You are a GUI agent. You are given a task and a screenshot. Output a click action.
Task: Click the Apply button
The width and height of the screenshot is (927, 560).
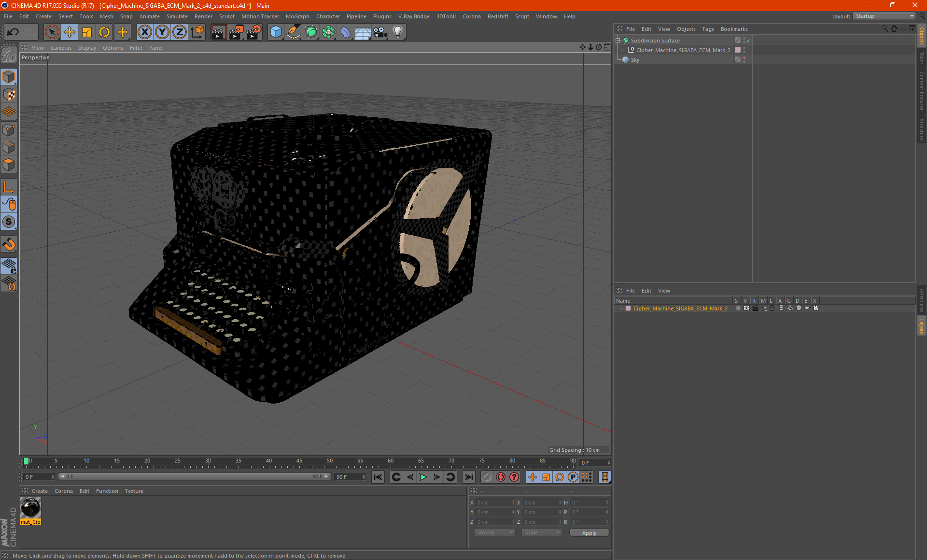pos(589,533)
